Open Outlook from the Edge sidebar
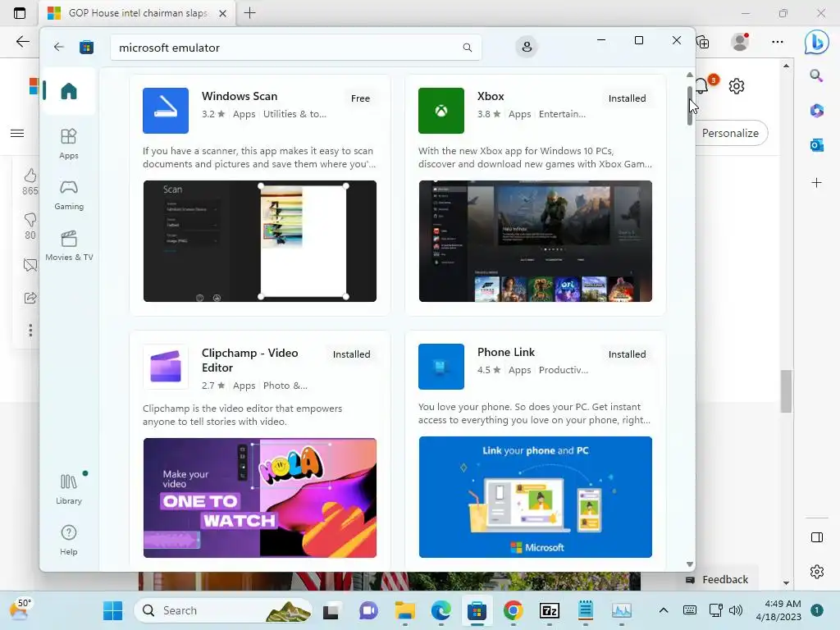This screenshot has height=630, width=840. point(816,144)
